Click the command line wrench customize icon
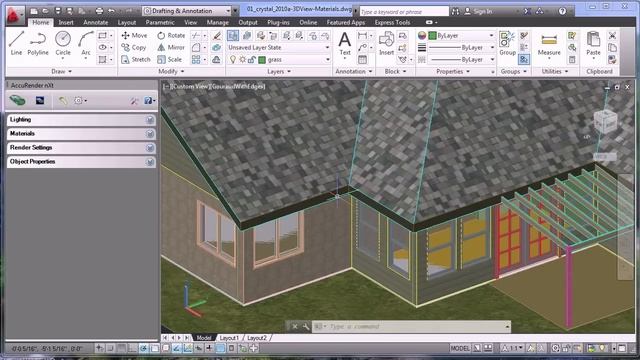The width and height of the screenshot is (640, 360). [306, 327]
